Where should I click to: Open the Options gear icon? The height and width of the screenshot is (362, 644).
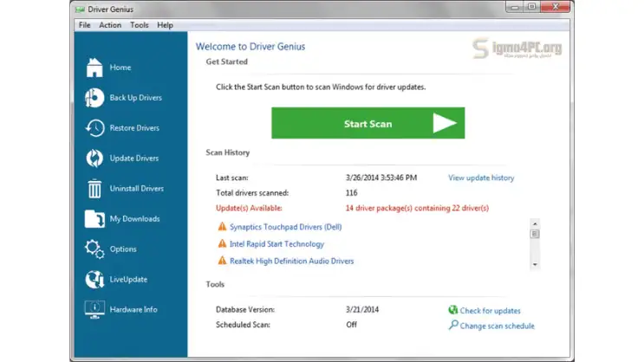click(94, 249)
